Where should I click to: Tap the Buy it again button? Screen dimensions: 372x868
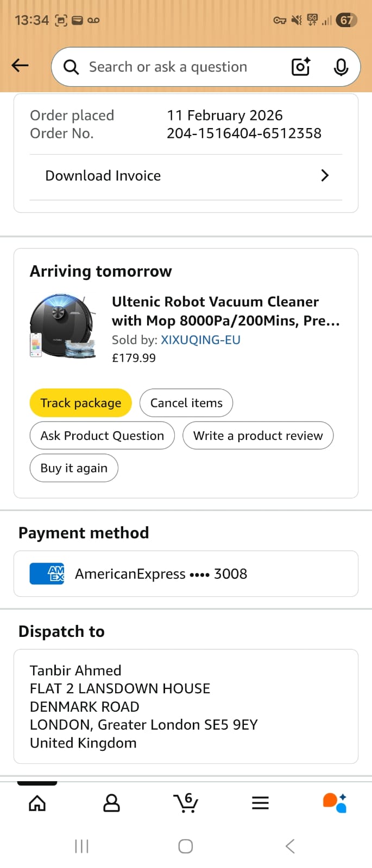click(74, 468)
